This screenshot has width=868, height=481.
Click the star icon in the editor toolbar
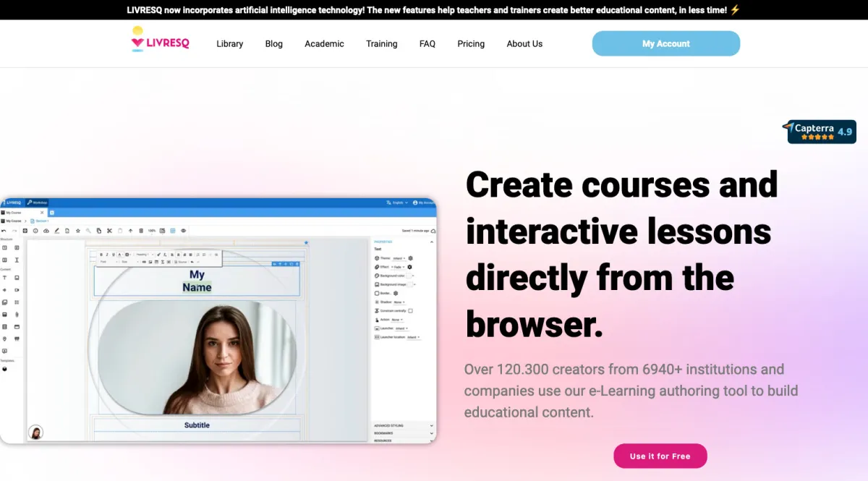(78, 231)
